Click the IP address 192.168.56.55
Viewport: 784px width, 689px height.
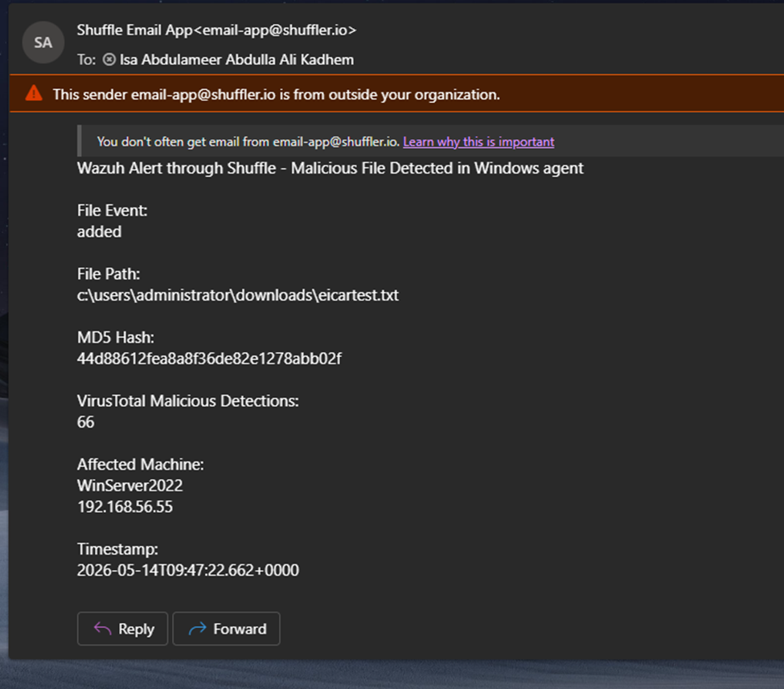pyautogui.click(x=125, y=507)
